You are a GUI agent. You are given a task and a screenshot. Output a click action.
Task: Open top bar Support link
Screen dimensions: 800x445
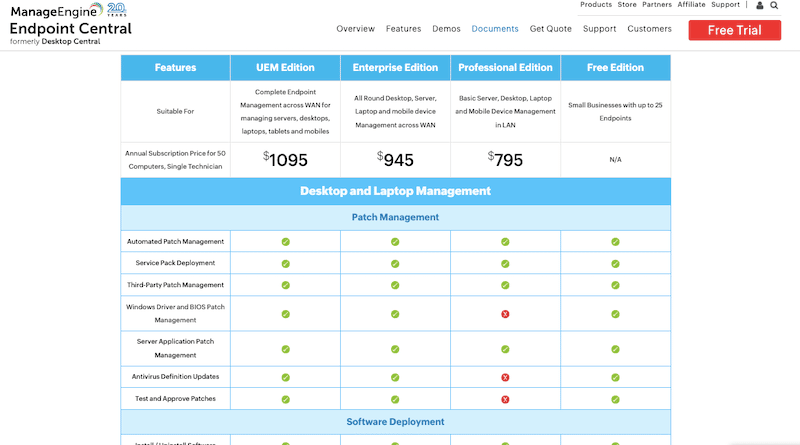pyautogui.click(x=726, y=5)
